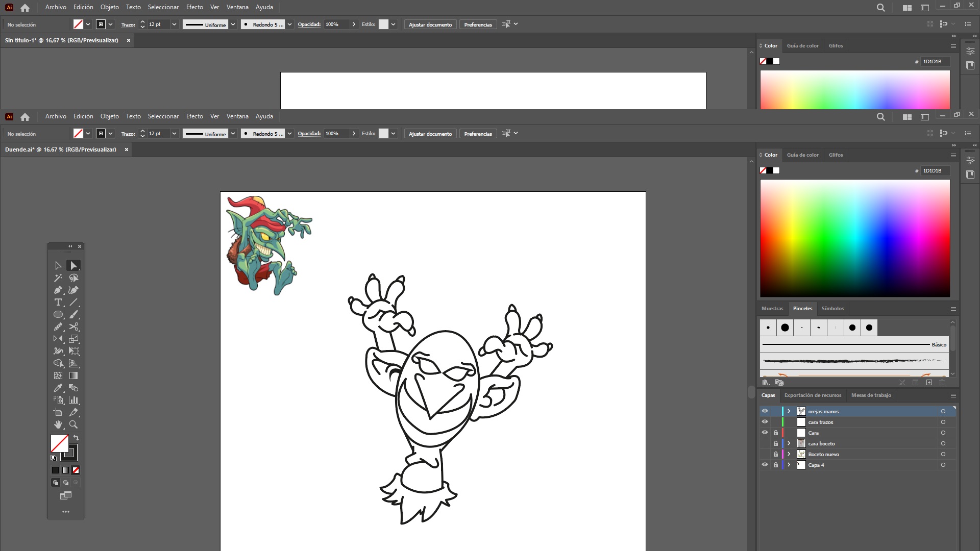This screenshot has height=551, width=980.
Task: Click the fill swatch in tools panel
Action: click(60, 443)
